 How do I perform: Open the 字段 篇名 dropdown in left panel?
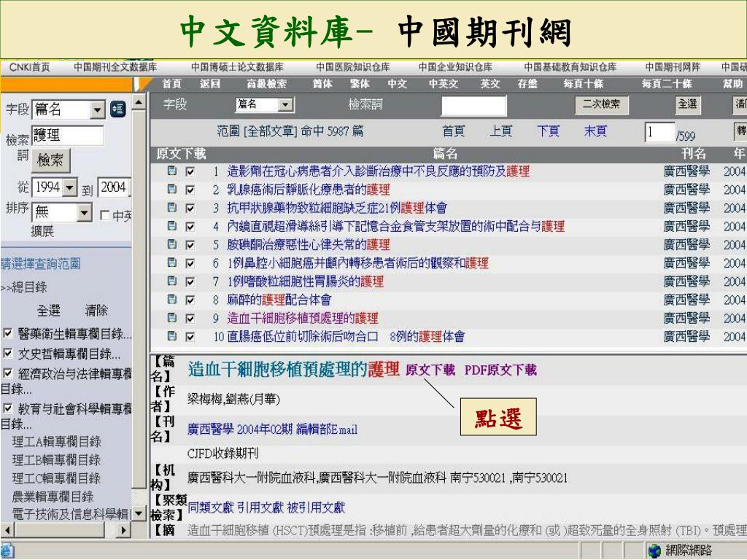68,109
